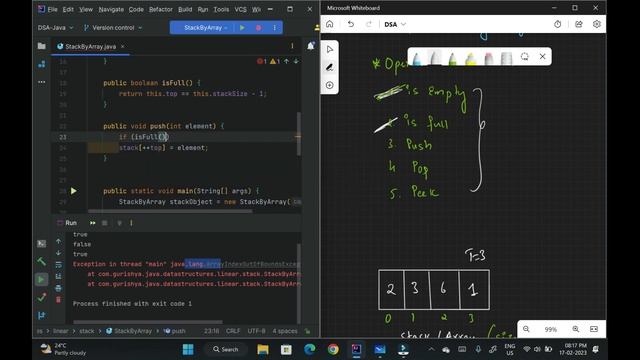Image resolution: width=640 pixels, height=360 pixels.
Task: Open Whiteboard settings gear
Action: point(597,24)
